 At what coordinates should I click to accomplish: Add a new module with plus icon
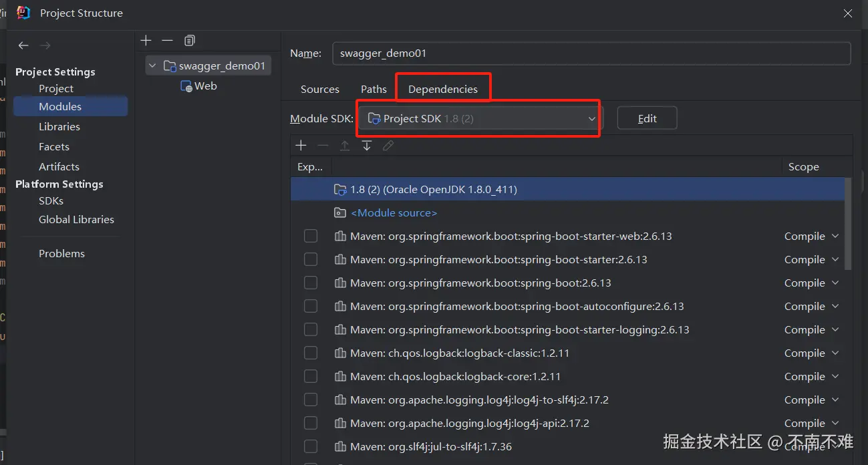146,41
